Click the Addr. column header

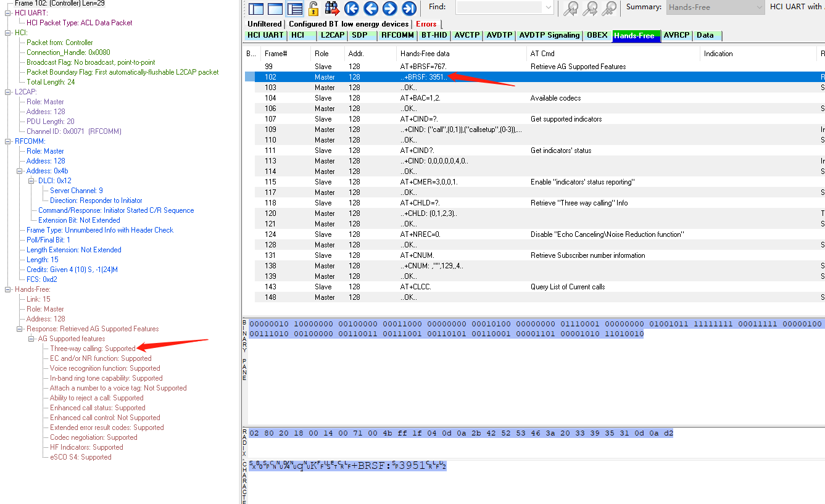[370, 54]
